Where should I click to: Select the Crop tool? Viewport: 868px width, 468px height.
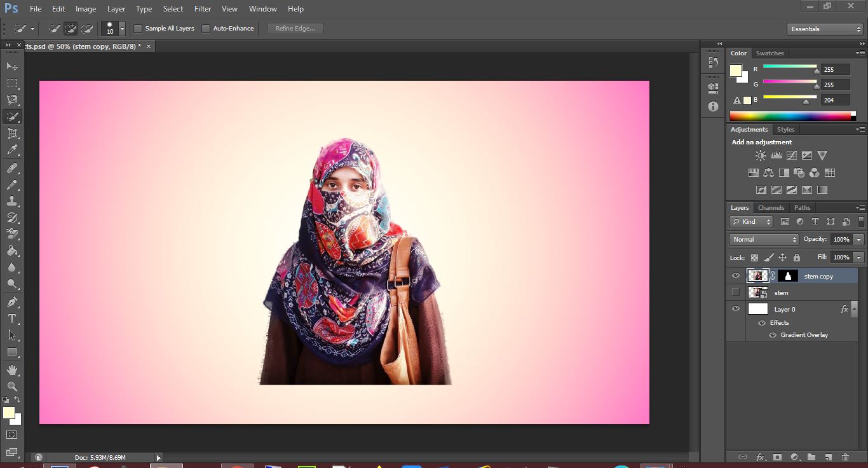click(x=12, y=134)
